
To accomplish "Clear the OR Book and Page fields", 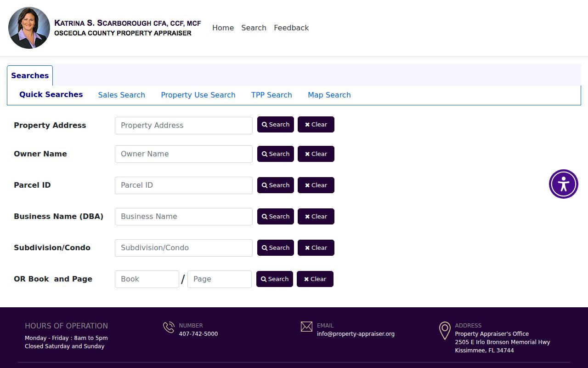I will click(315, 279).
